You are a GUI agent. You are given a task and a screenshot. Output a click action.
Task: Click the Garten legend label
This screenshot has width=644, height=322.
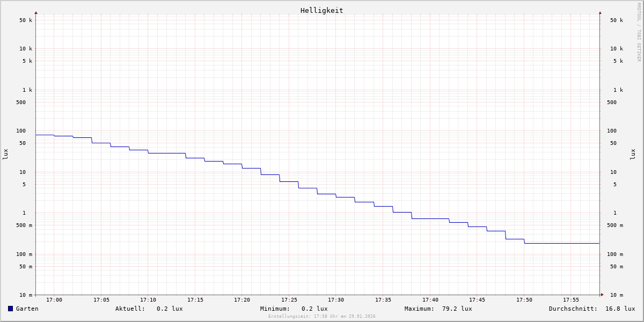point(27,309)
